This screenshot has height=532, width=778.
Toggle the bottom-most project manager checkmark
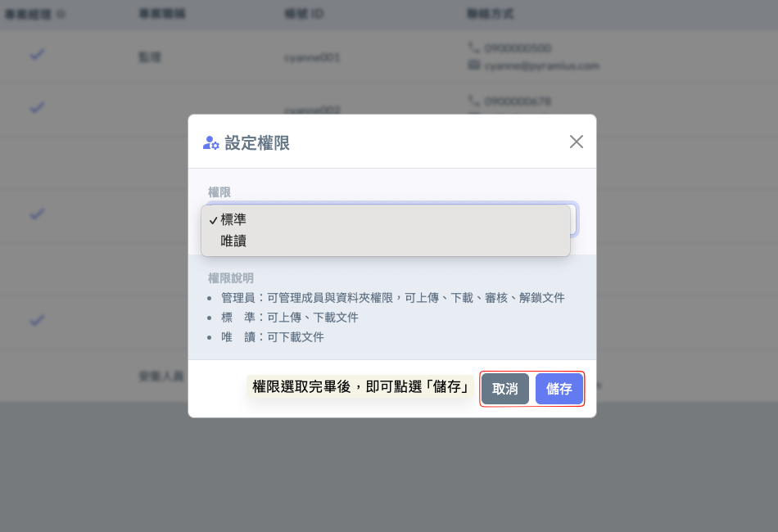coord(37,320)
